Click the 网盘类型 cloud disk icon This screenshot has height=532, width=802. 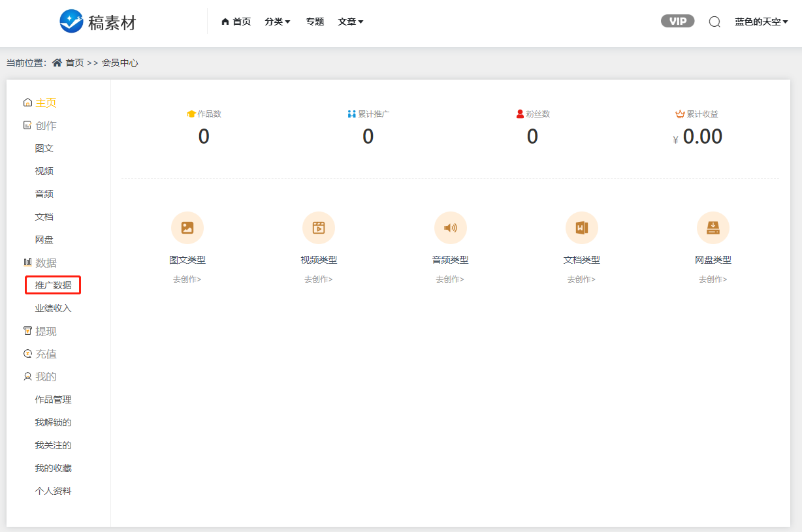coord(713,228)
